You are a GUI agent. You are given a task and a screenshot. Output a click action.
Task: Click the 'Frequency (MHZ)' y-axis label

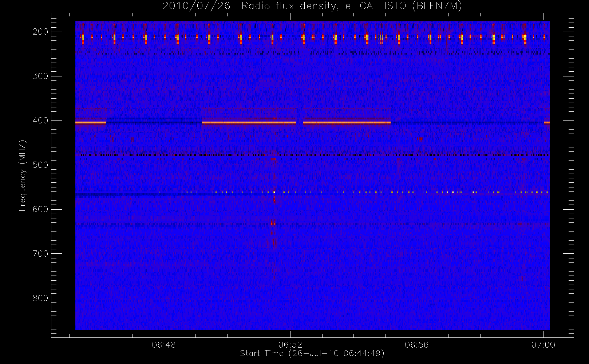[23, 175]
